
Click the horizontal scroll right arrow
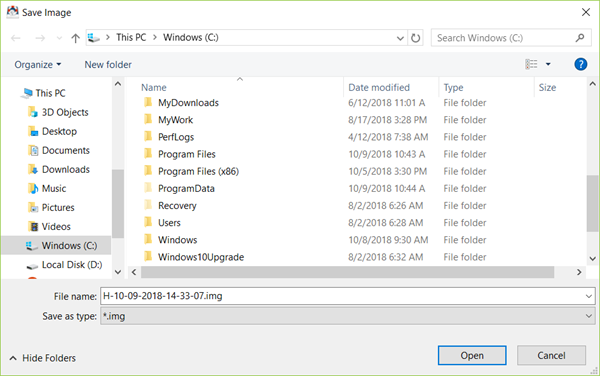(x=579, y=272)
